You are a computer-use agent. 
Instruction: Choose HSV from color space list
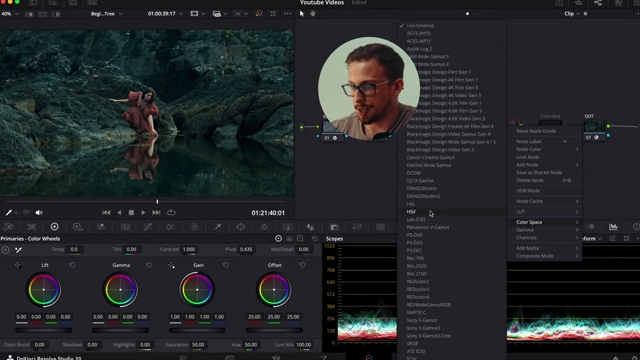tap(451, 211)
